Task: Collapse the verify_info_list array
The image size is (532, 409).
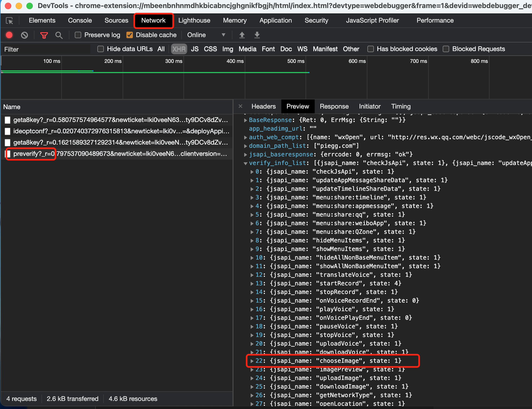Action: [x=246, y=163]
